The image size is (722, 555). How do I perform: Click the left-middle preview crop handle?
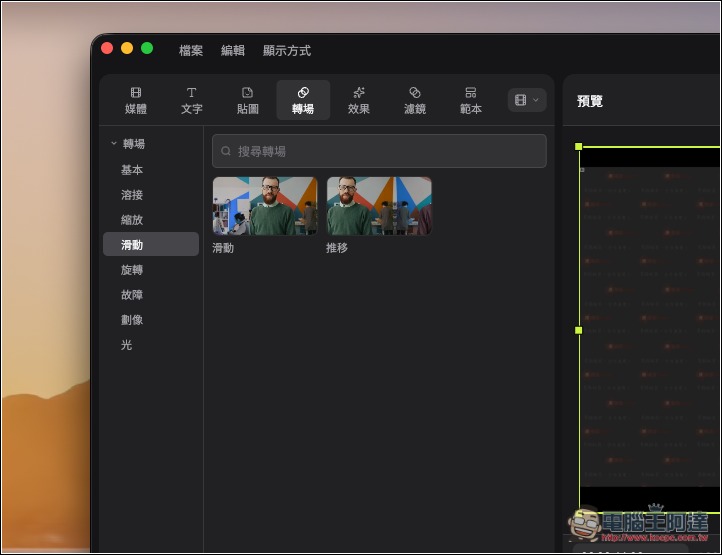tap(579, 330)
